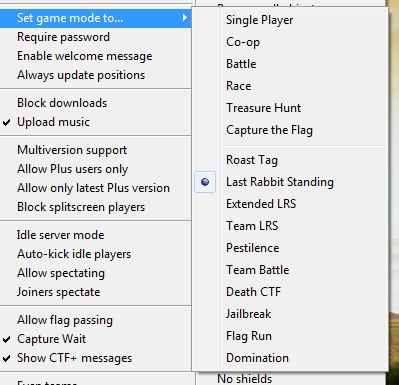The width and height of the screenshot is (399, 385).
Task: Choose Roast Tag game mode
Action: tap(290, 160)
